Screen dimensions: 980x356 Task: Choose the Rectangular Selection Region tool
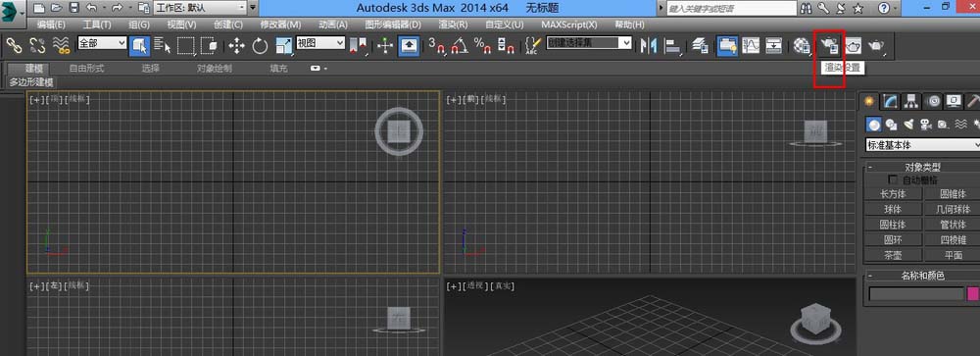(x=186, y=45)
